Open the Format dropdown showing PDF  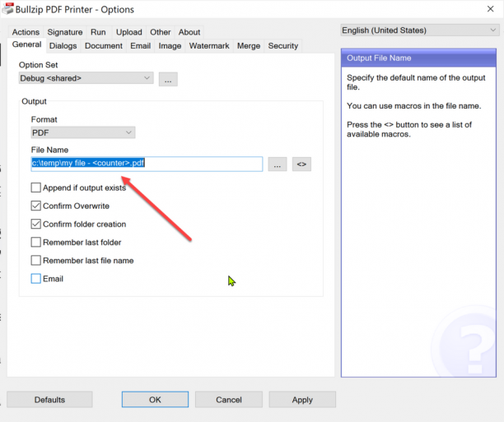pos(83,132)
